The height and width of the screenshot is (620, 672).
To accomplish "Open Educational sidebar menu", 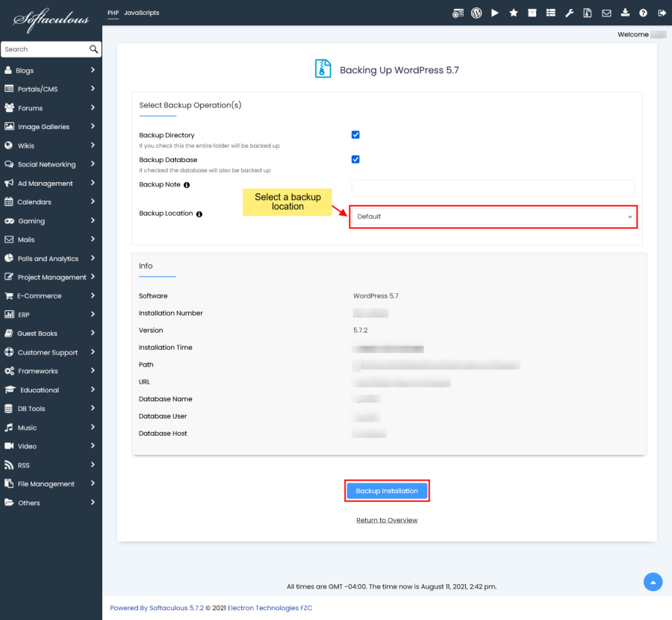I will (51, 390).
